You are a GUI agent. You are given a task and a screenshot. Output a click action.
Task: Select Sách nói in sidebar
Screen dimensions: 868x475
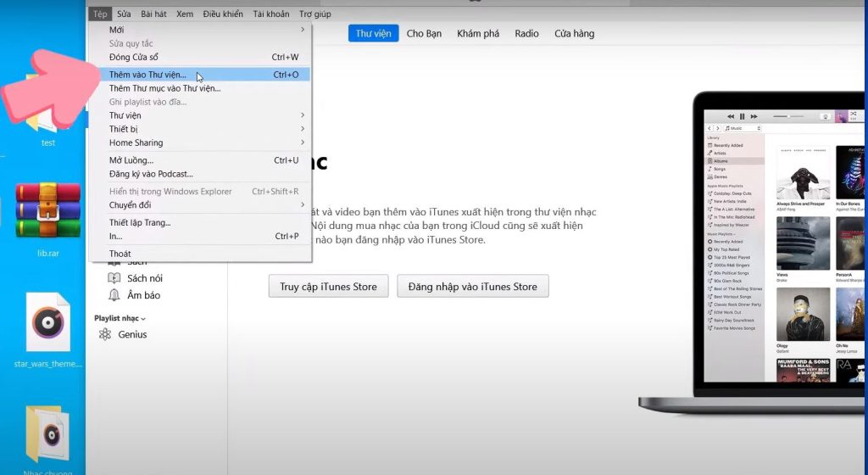[x=145, y=278]
